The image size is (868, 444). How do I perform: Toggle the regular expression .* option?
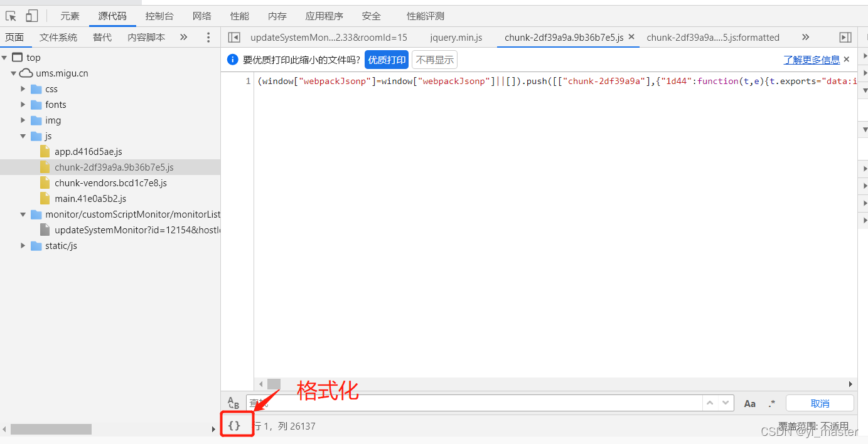point(772,404)
